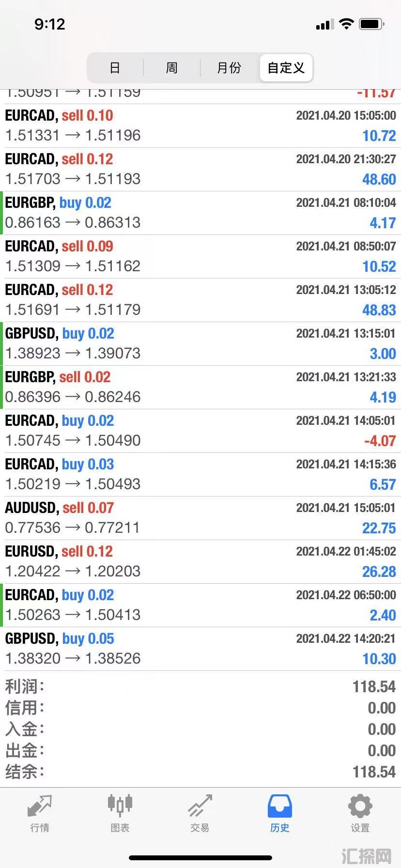401x868 pixels.
Task: Select the 月份 month period segment
Action: coord(229,68)
